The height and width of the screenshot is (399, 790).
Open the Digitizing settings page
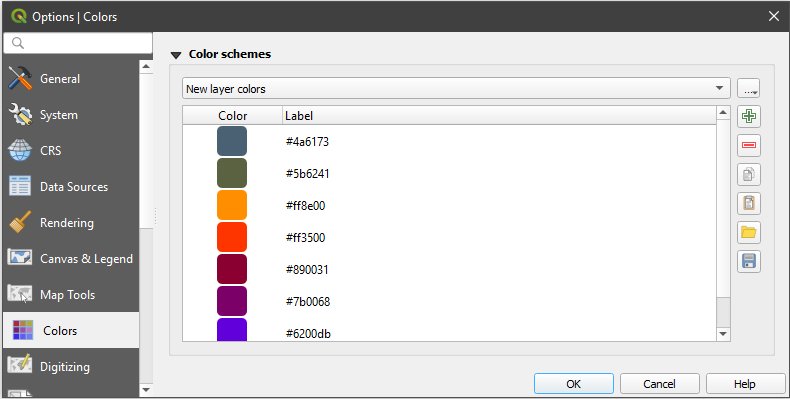71,367
